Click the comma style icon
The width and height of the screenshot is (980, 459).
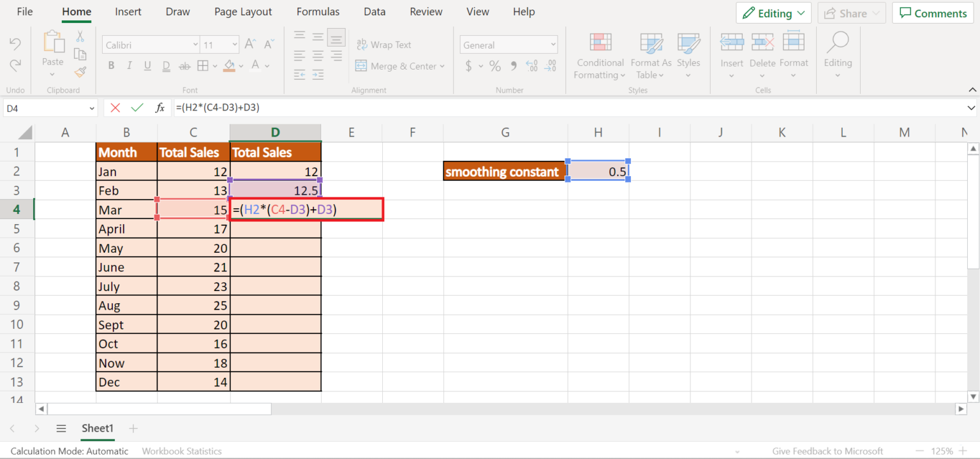pyautogui.click(x=514, y=65)
